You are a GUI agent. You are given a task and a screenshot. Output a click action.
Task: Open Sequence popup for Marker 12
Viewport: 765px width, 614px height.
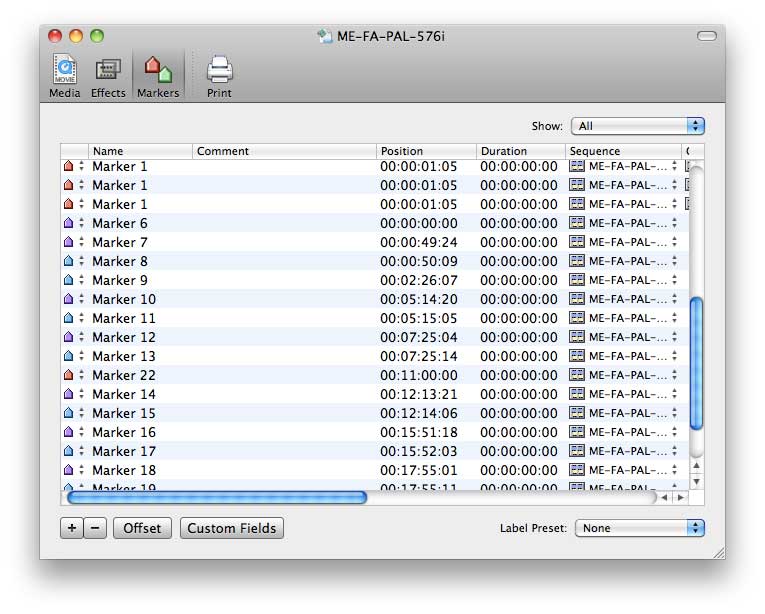[x=674, y=337]
